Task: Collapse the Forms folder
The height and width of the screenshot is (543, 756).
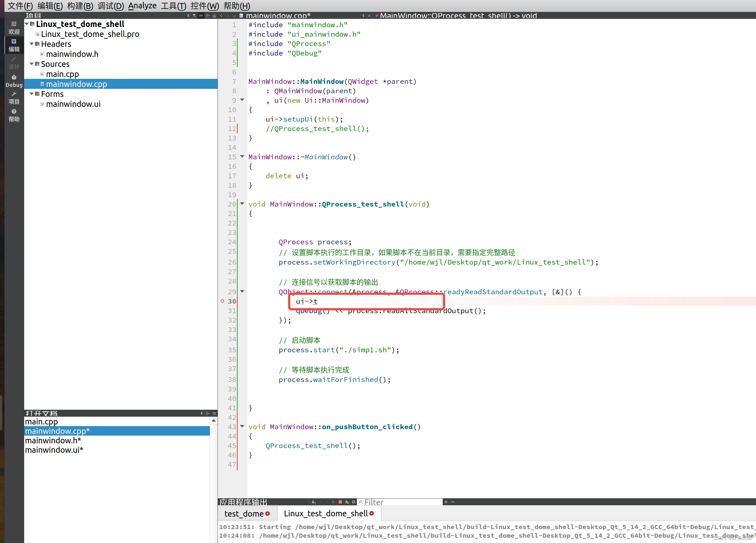Action: (x=32, y=94)
